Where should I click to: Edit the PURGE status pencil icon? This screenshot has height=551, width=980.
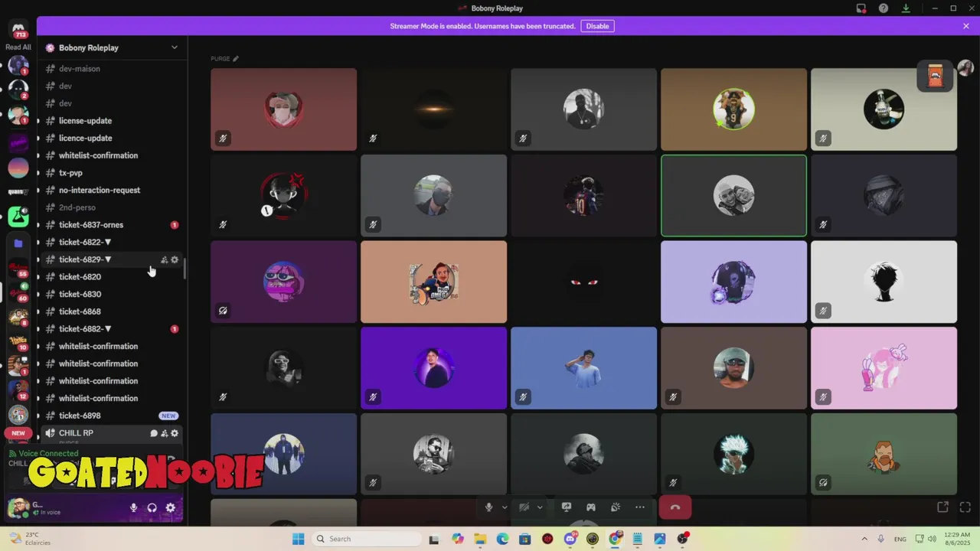pyautogui.click(x=236, y=59)
